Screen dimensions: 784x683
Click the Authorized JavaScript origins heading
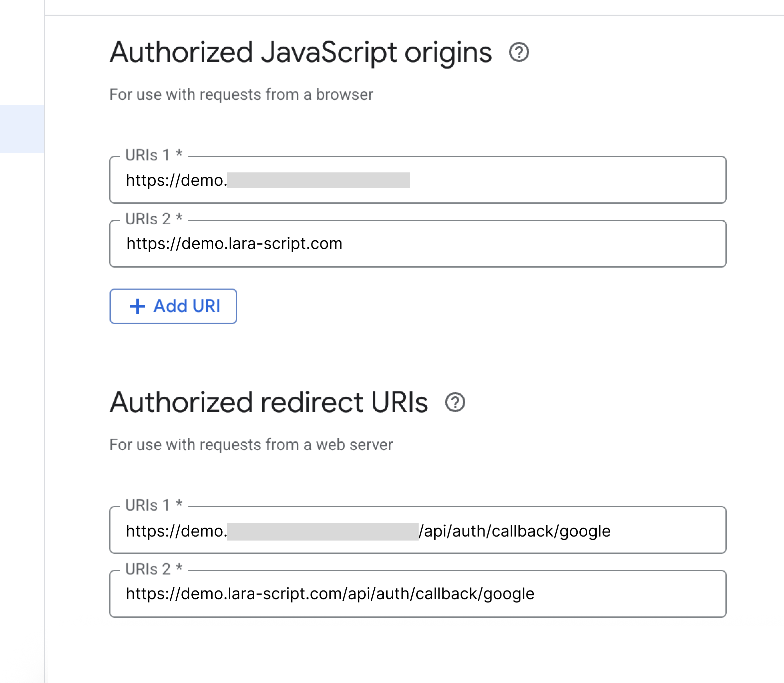300,52
